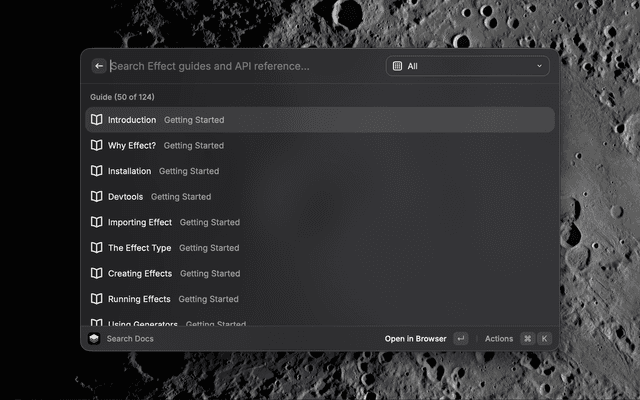Viewport: 640px width, 400px height.
Task: Click the Getting Started label next to Devtools
Action: pos(181,197)
